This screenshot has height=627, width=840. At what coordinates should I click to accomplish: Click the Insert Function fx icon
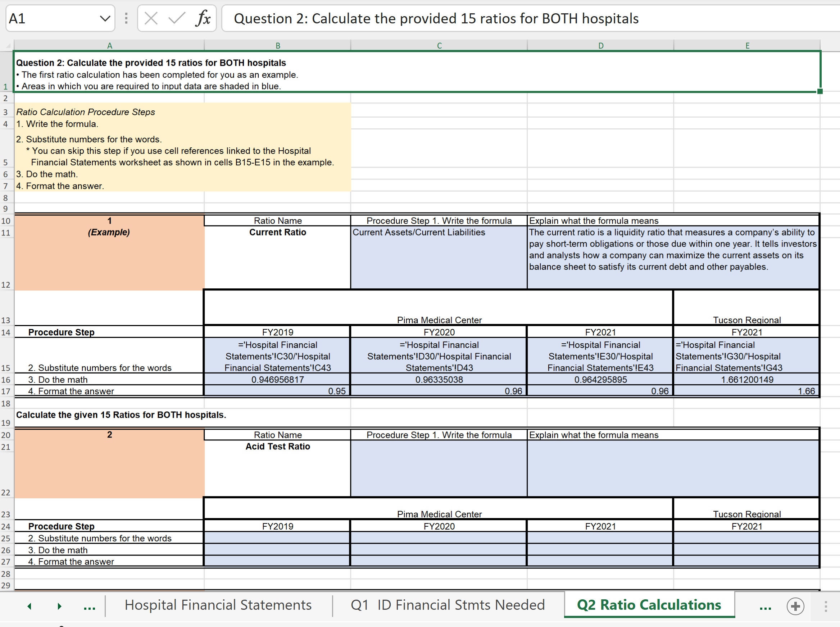click(203, 18)
